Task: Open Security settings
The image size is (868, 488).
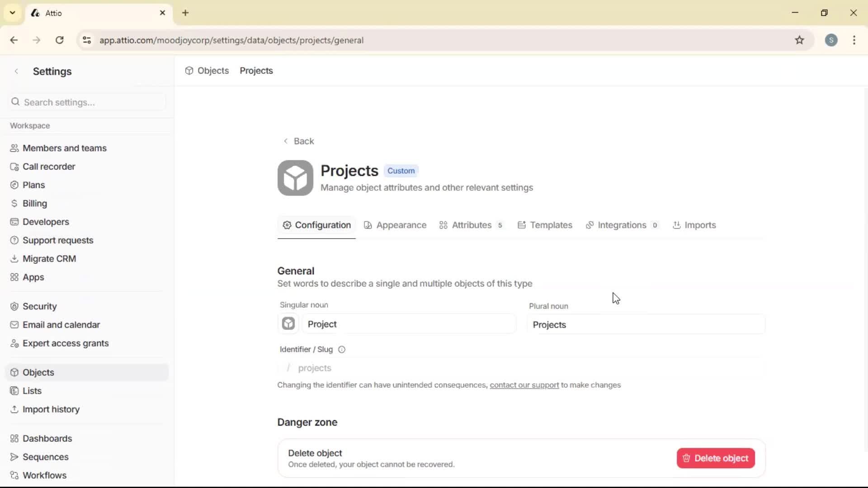Action: [x=39, y=306]
